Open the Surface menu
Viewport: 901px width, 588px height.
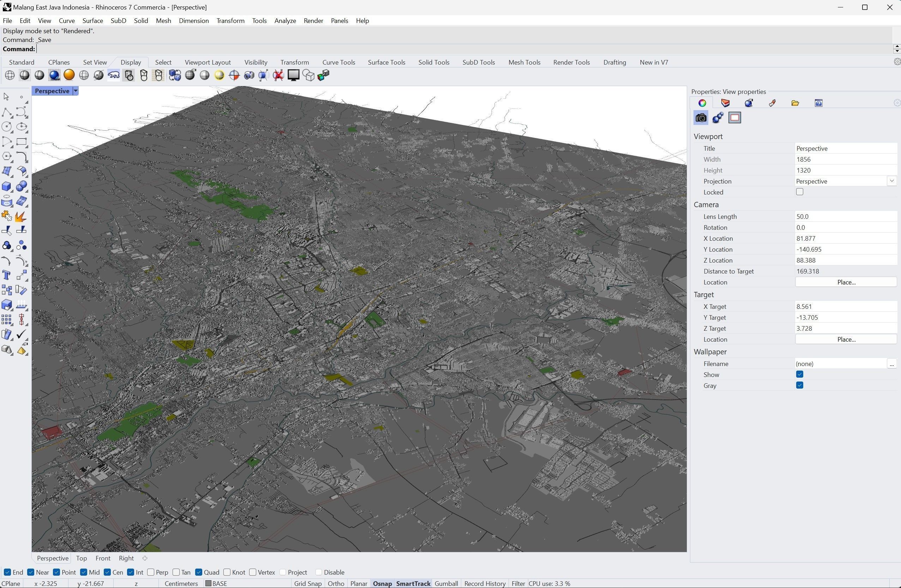(93, 21)
